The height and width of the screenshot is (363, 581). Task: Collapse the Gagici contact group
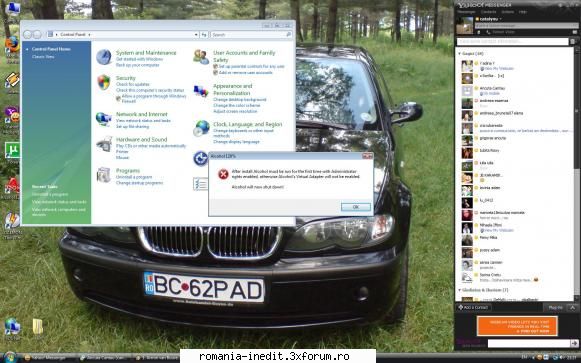tap(459, 54)
